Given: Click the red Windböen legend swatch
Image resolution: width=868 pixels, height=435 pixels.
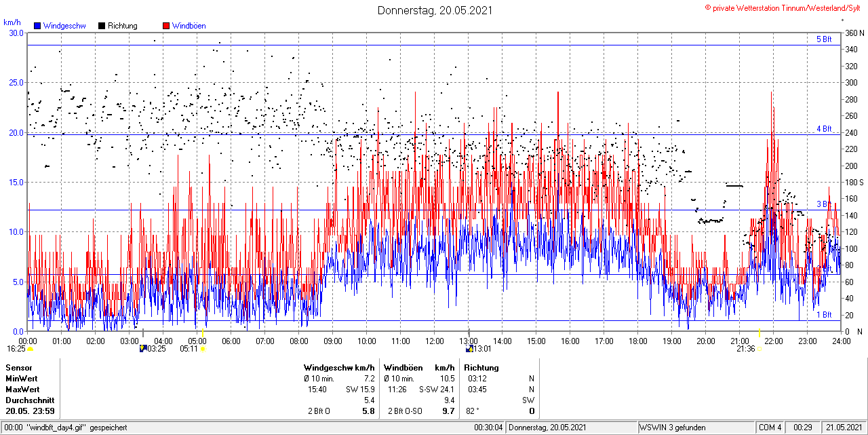Looking at the screenshot, I should click(166, 26).
